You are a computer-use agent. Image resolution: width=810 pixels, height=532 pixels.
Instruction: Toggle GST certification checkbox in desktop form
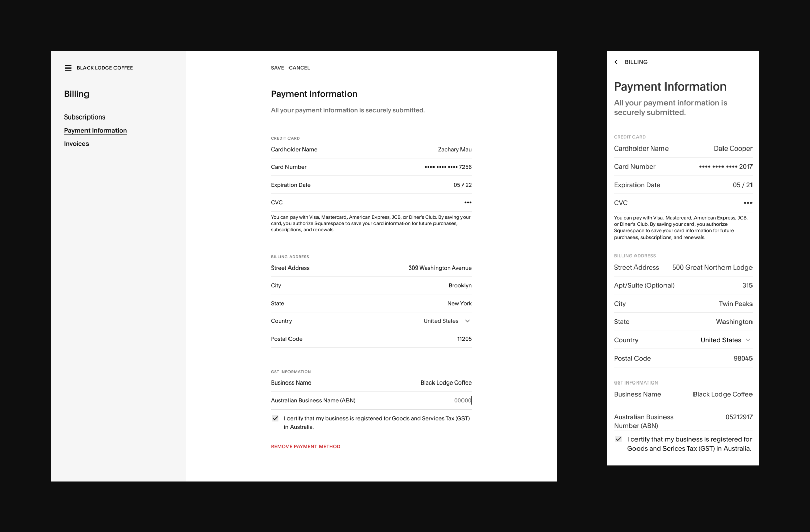(x=275, y=418)
